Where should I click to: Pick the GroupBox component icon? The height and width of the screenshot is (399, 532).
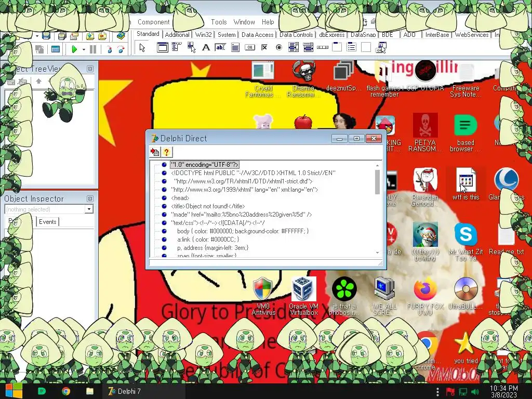click(x=337, y=47)
